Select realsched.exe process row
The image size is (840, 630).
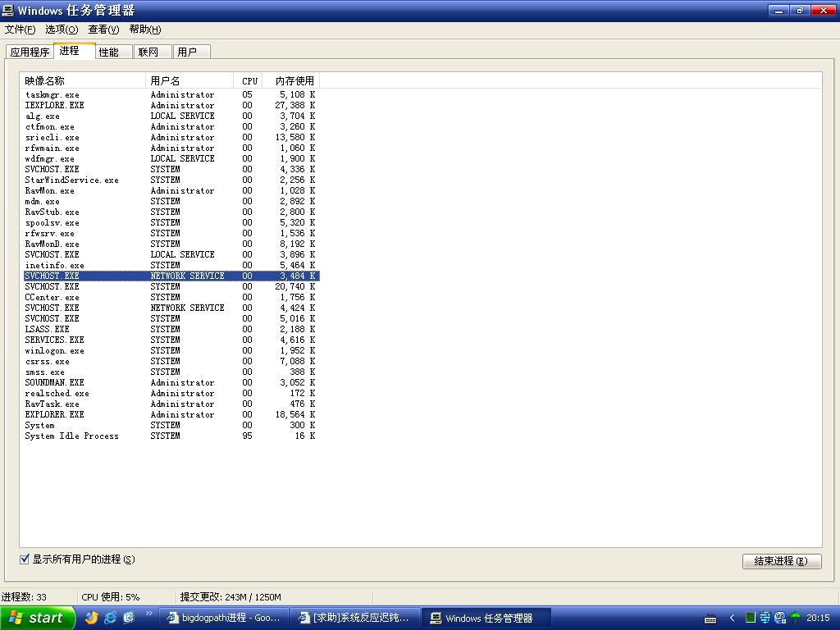171,394
